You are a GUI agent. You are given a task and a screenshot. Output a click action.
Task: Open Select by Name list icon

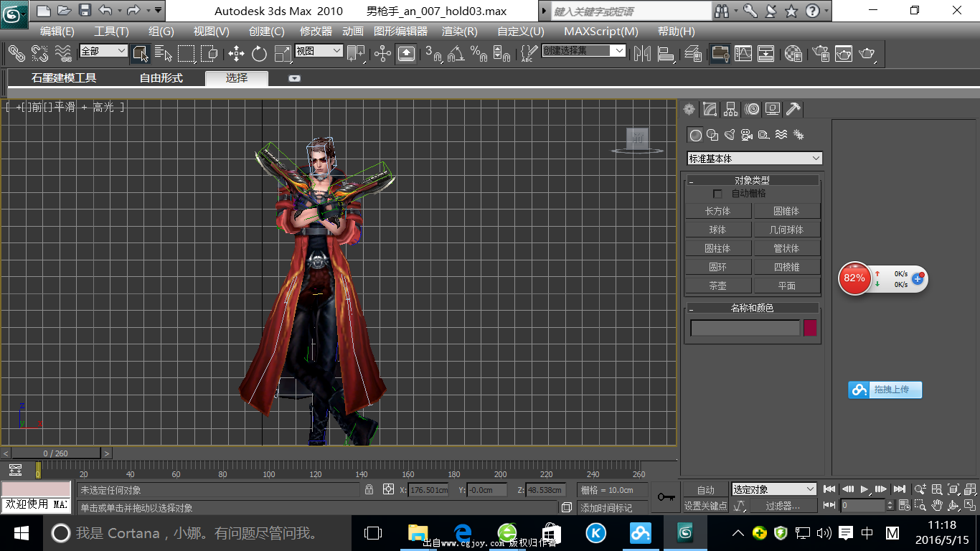[x=164, y=53]
